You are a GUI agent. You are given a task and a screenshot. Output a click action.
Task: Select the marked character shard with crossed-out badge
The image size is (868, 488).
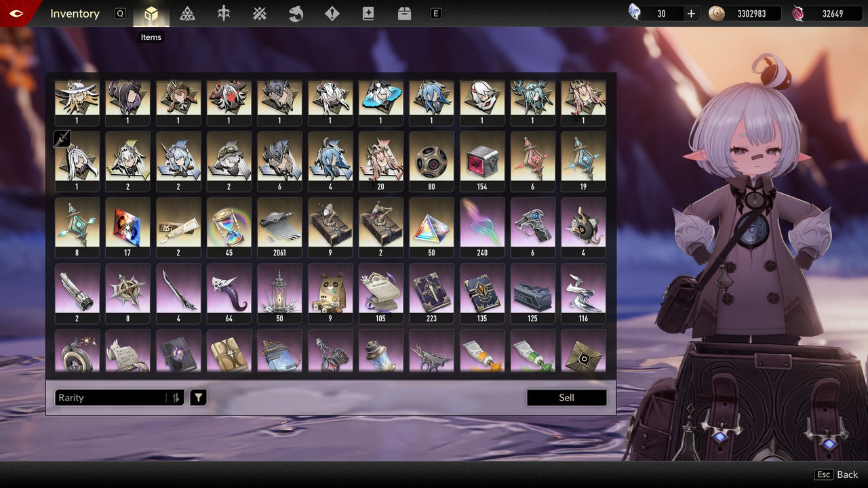[x=77, y=161]
